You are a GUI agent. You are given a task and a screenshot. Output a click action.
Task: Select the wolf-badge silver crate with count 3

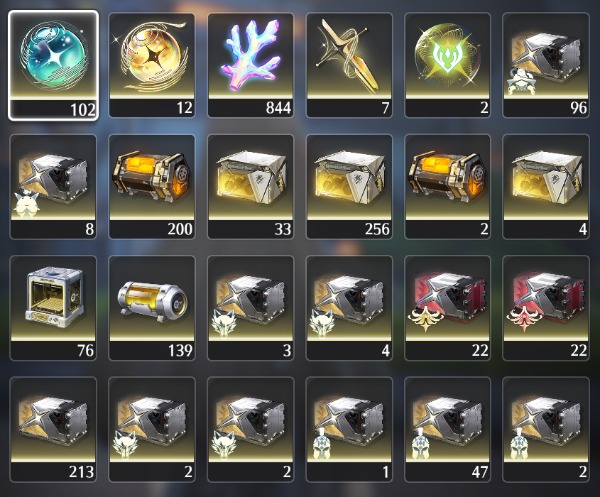(x=251, y=308)
